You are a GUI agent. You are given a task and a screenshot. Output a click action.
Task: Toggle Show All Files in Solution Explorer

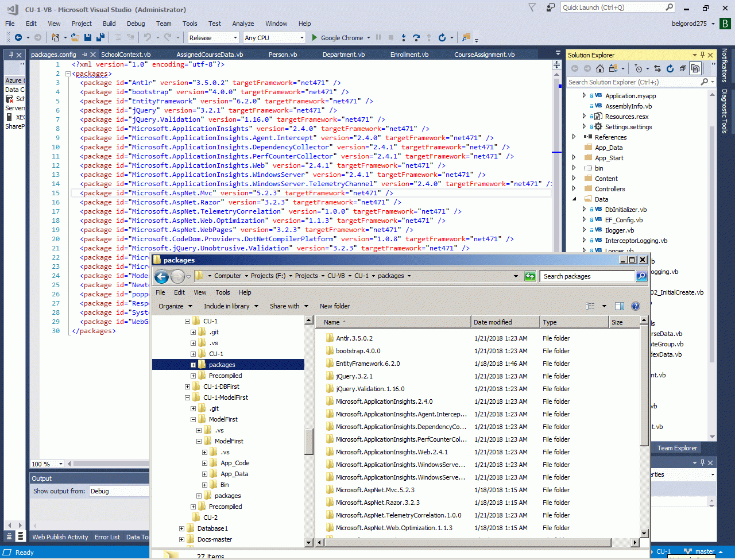pos(695,68)
